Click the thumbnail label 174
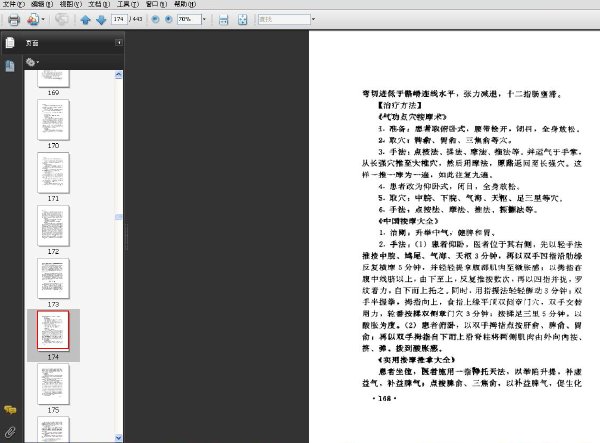Viewport: 600px width, 443px height. pos(53,357)
